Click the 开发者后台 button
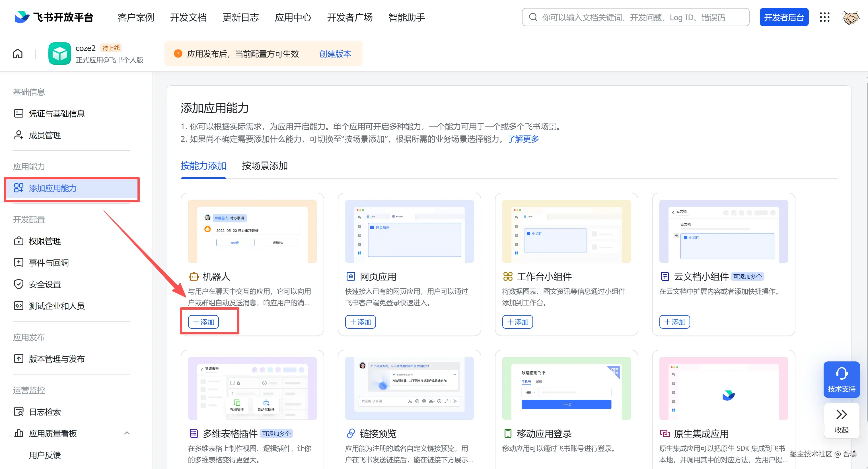 click(x=784, y=17)
